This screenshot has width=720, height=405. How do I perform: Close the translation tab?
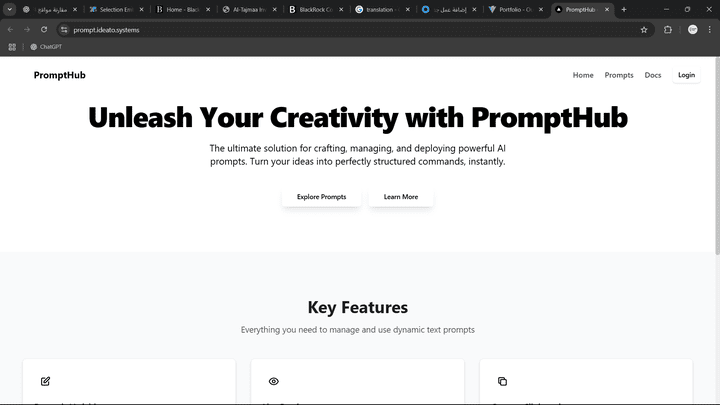coord(408,9)
